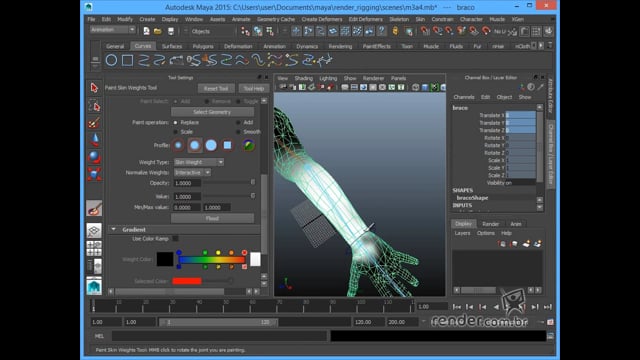
Task: Click the Save Scene icon
Action: (x=171, y=31)
